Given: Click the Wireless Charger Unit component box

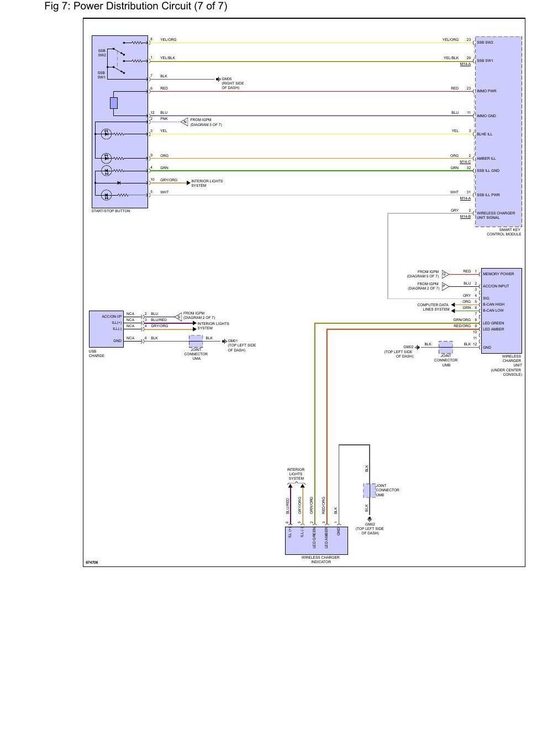Looking at the screenshot, I should pyautogui.click(x=501, y=311).
